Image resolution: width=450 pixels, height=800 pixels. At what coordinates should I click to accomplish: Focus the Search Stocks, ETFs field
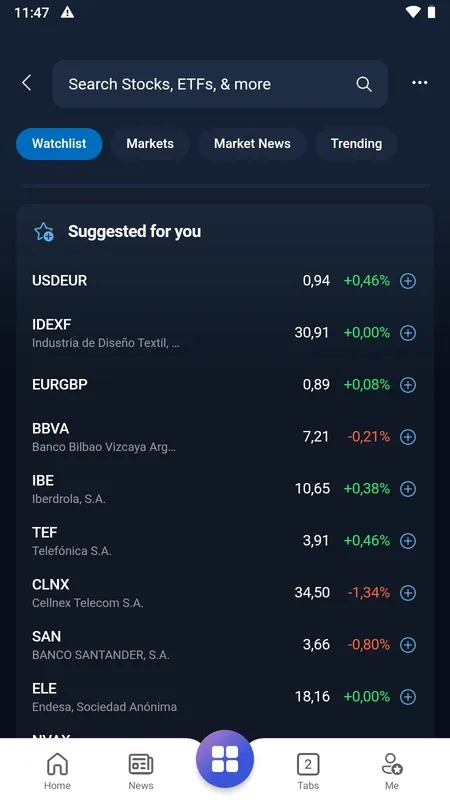220,84
